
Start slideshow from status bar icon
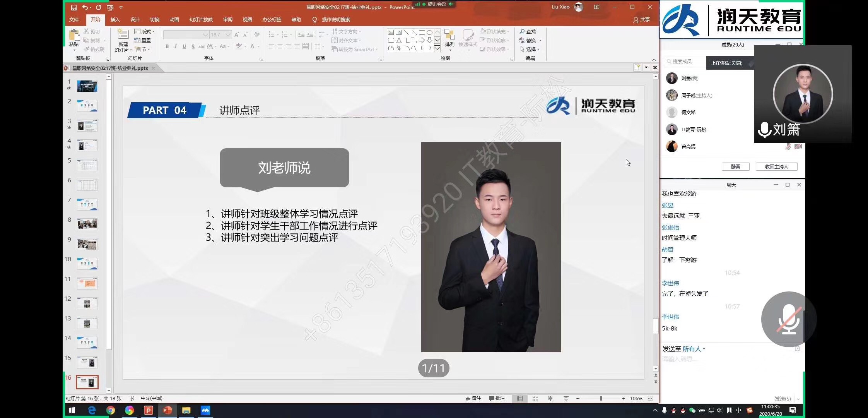point(566,398)
